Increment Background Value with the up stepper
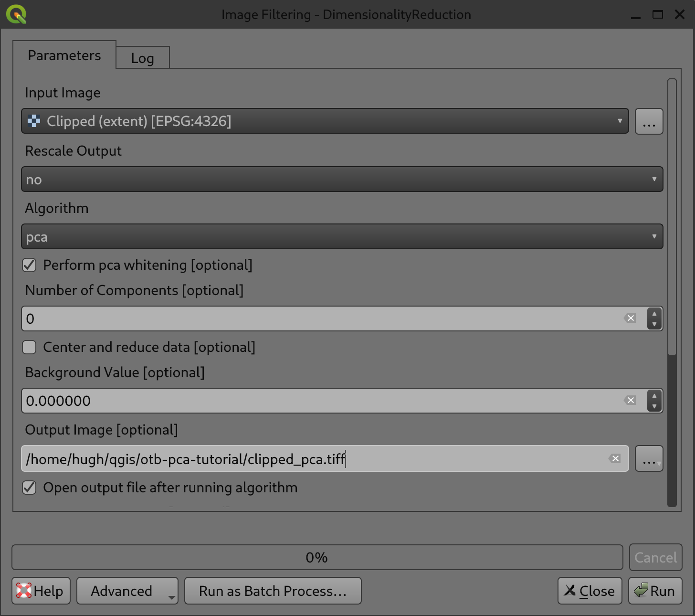The height and width of the screenshot is (616, 695). [654, 397]
